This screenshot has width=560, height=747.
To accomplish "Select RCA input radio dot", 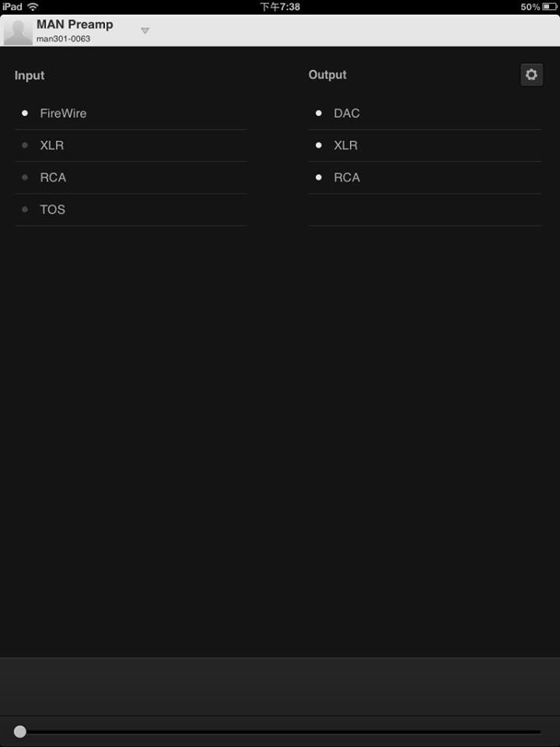I will pos(25,177).
